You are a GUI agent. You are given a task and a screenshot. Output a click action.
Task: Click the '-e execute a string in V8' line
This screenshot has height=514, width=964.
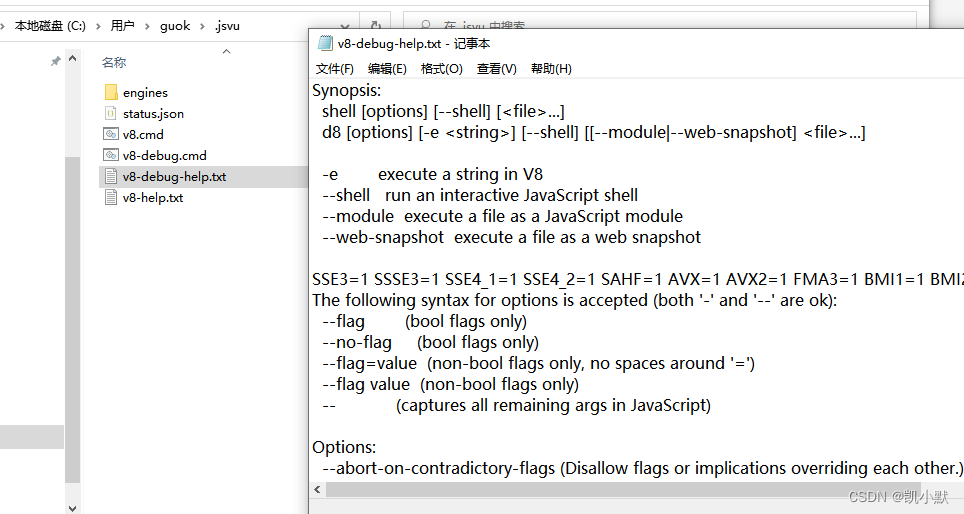click(x=432, y=175)
